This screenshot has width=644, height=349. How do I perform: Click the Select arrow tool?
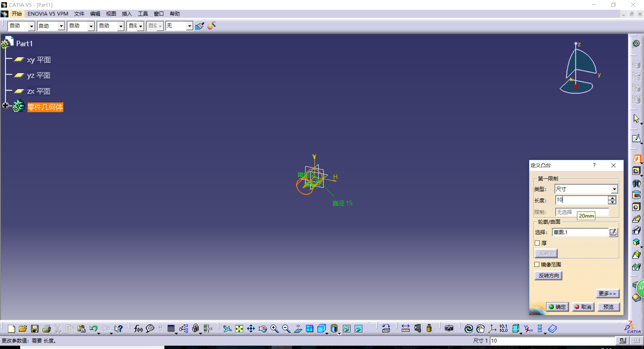(636, 118)
